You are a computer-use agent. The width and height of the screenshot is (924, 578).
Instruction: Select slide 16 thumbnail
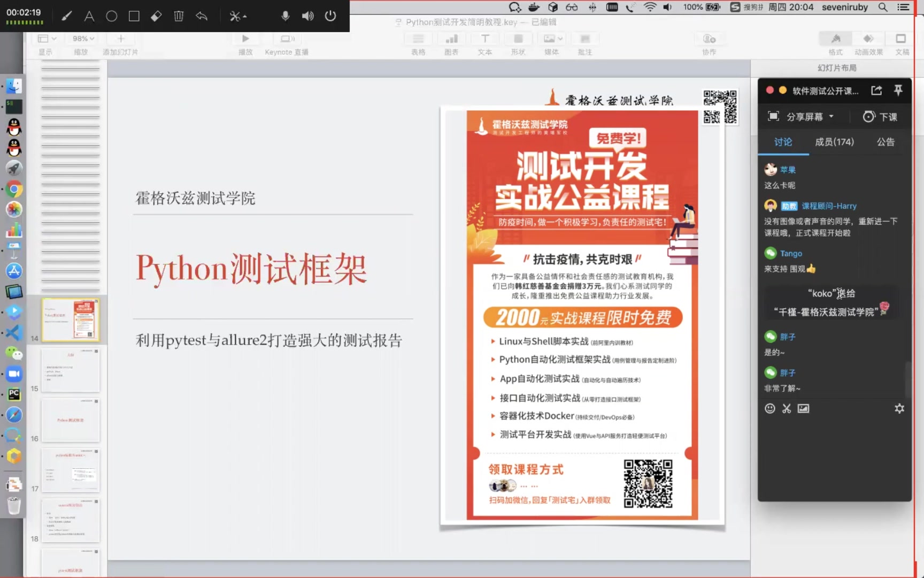tap(71, 420)
